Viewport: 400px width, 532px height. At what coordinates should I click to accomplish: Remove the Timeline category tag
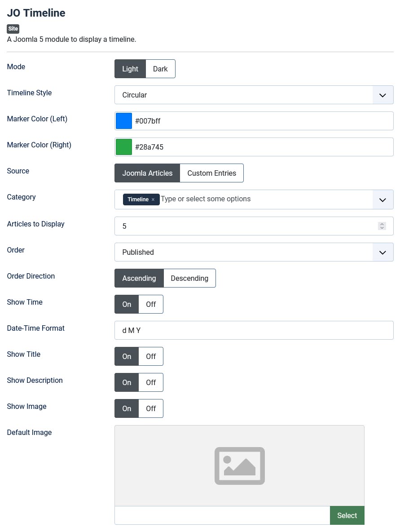[153, 199]
